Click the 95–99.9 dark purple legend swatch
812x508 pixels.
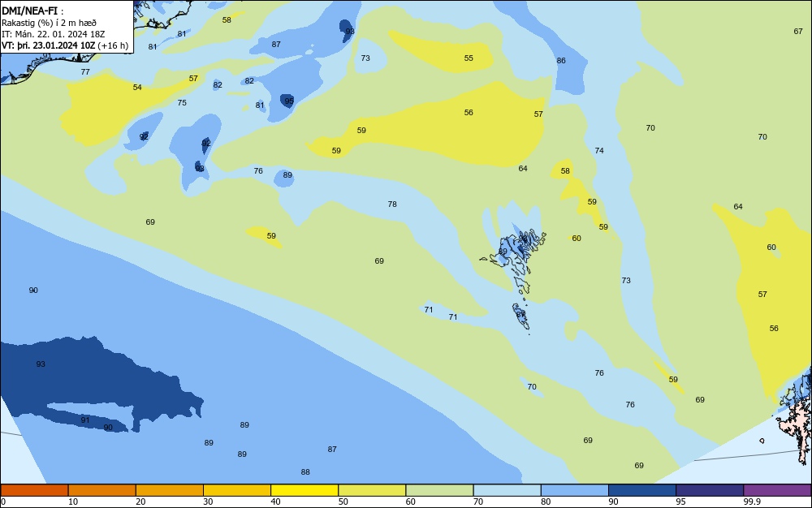point(710,490)
